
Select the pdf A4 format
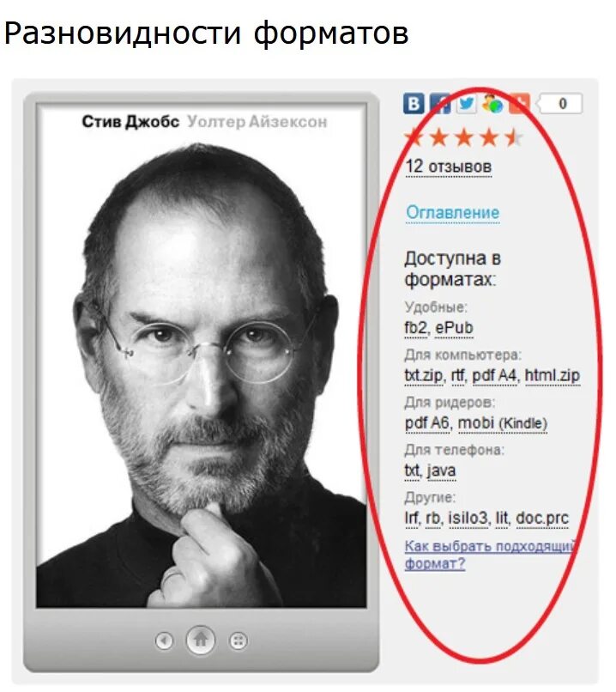pos(494,375)
